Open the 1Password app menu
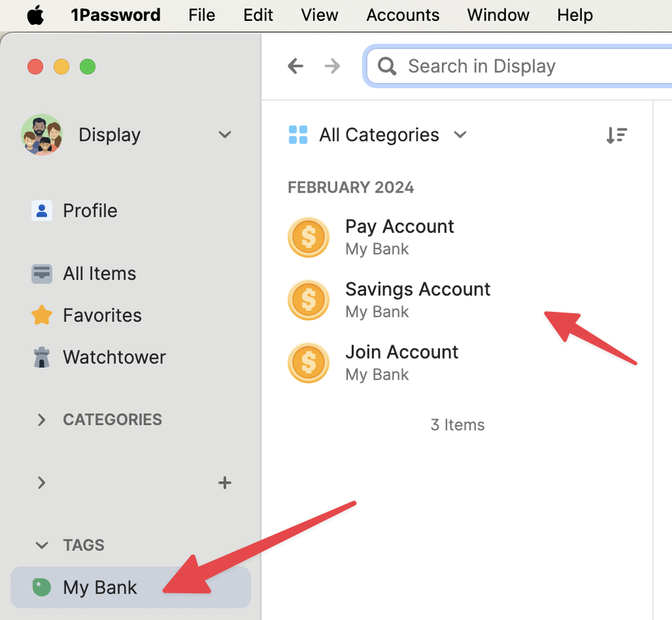The image size is (672, 620). [x=116, y=15]
